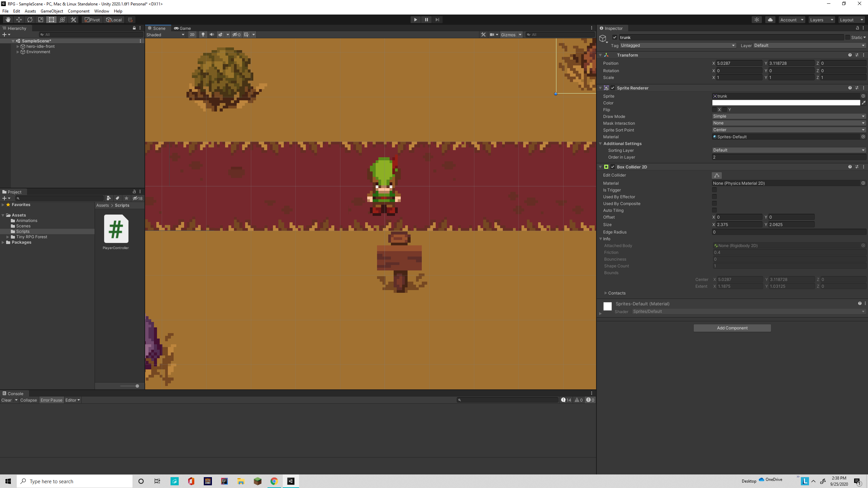Click Clear in Console
This screenshot has height=488, width=868.
tap(6, 400)
